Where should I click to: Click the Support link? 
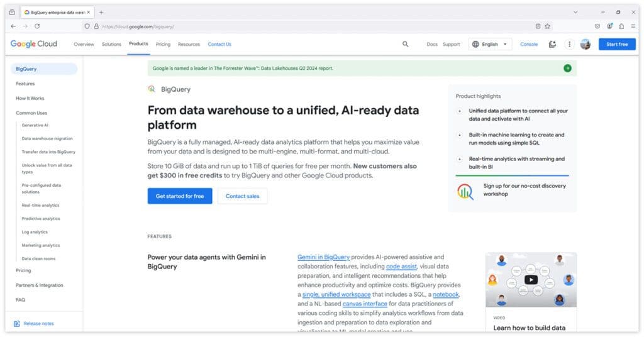[452, 44]
